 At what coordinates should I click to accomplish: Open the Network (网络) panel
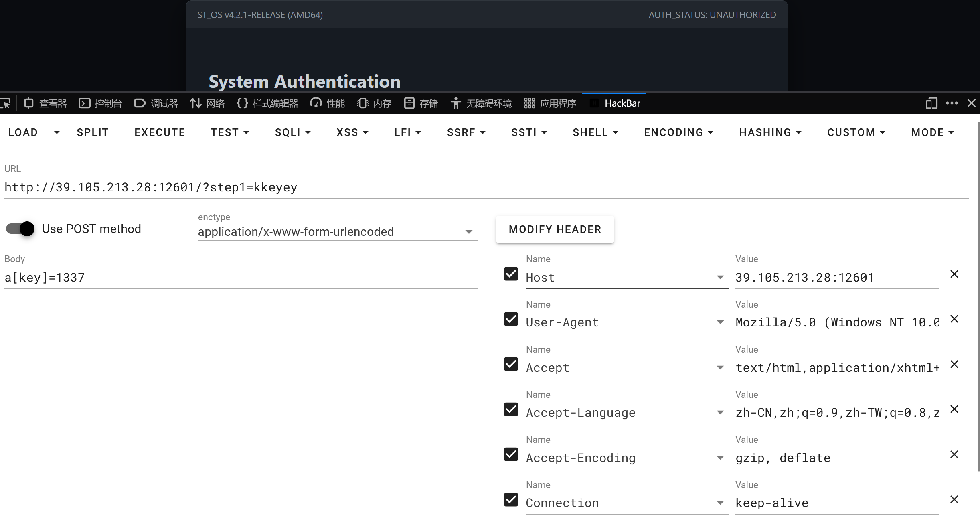[x=207, y=103]
